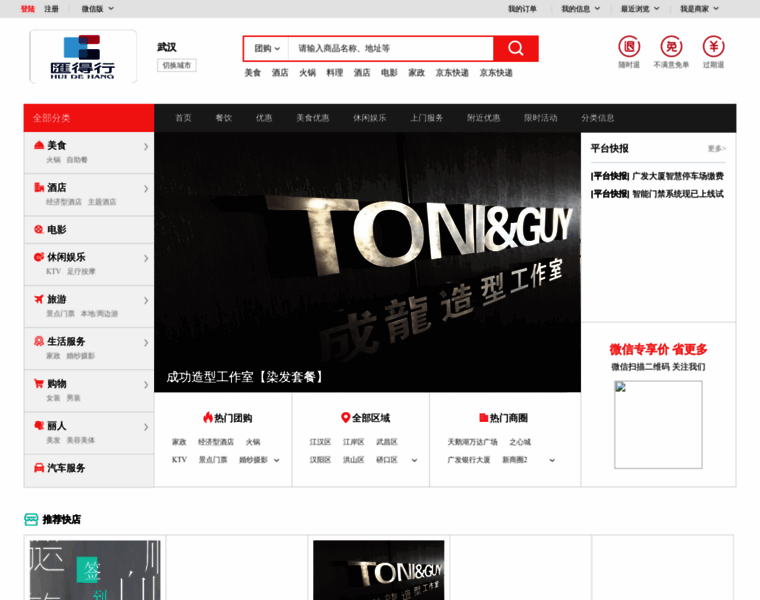Open the 签到 recommended shop thumbnail
Screen dimensions: 760x600
point(95,570)
